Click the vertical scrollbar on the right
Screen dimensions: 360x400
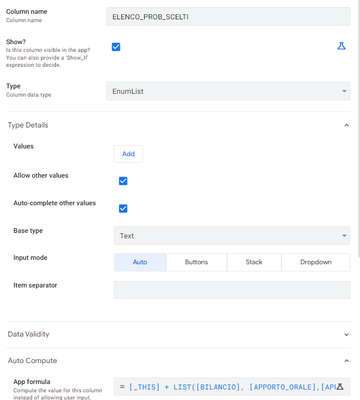(x=359, y=128)
